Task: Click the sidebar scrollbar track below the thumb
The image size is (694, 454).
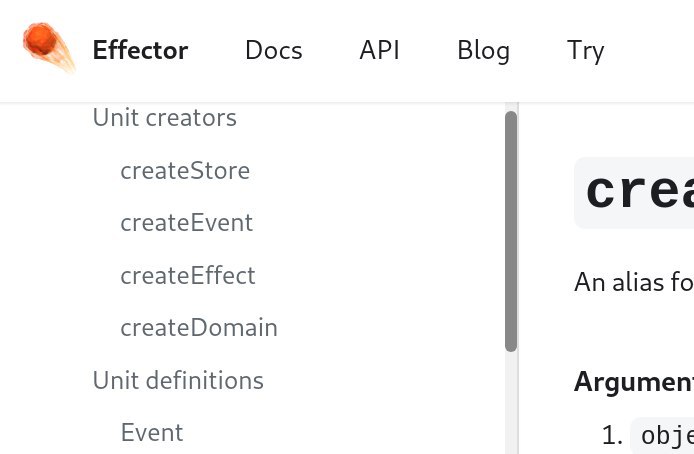Action: point(511,403)
